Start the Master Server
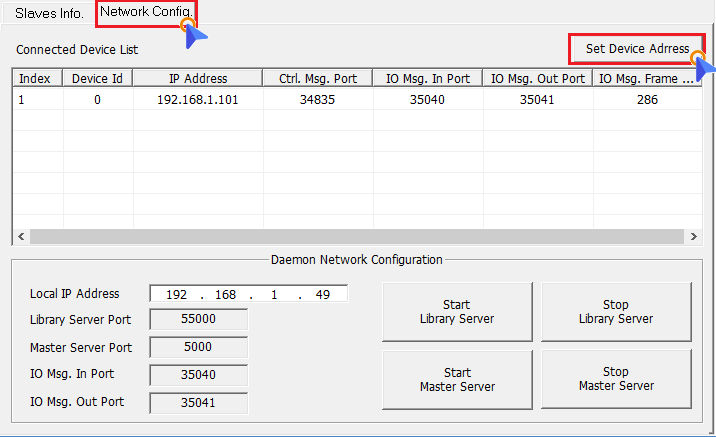Image resolution: width=716 pixels, height=437 pixels. (456, 379)
